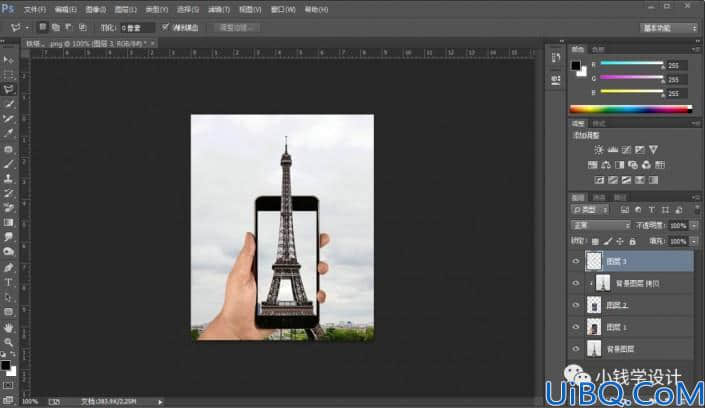Open the 基本功能 workspace dropdown
The width and height of the screenshot is (705, 408).
(669, 28)
